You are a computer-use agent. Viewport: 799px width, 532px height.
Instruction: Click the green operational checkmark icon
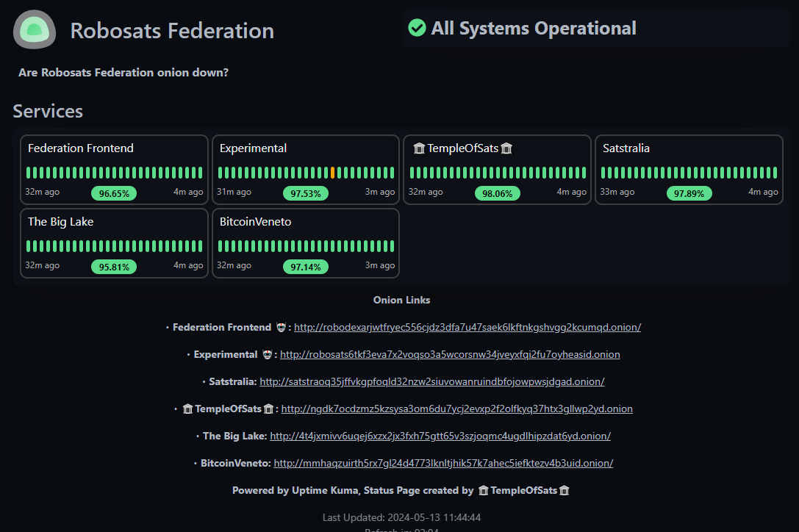click(x=417, y=28)
